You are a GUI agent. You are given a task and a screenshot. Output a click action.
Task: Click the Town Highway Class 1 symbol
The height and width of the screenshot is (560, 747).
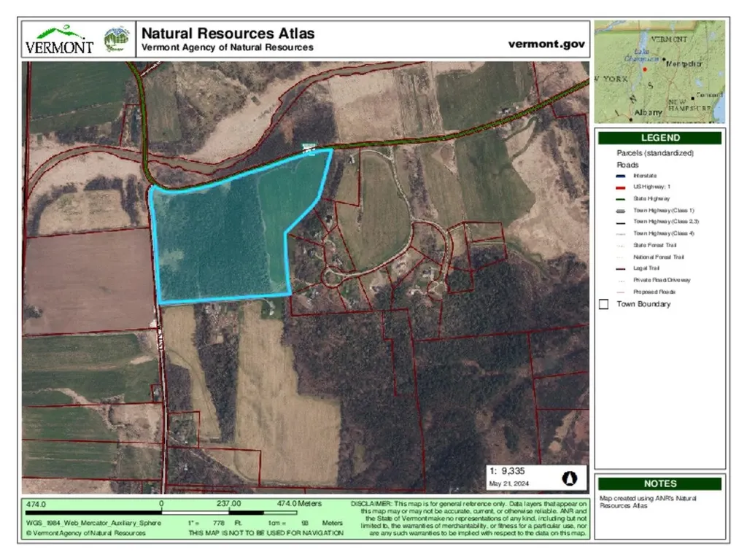pos(622,210)
